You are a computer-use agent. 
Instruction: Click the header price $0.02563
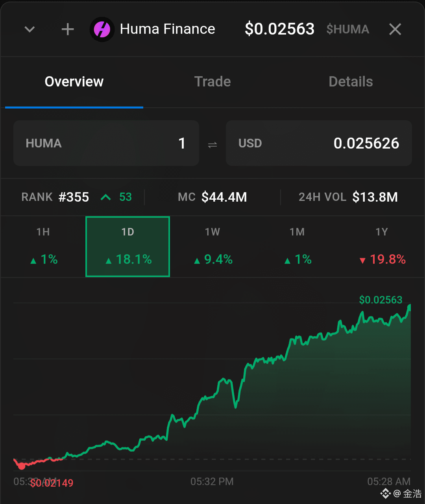[279, 29]
